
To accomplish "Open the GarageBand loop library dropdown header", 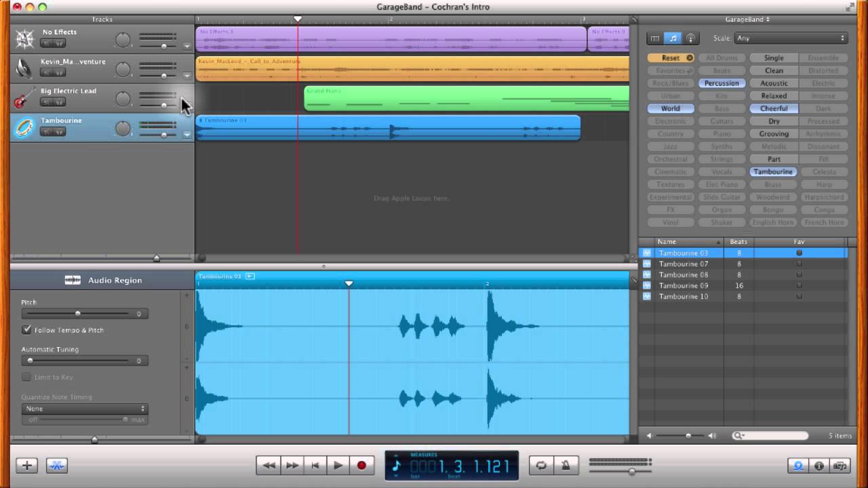I will point(747,20).
